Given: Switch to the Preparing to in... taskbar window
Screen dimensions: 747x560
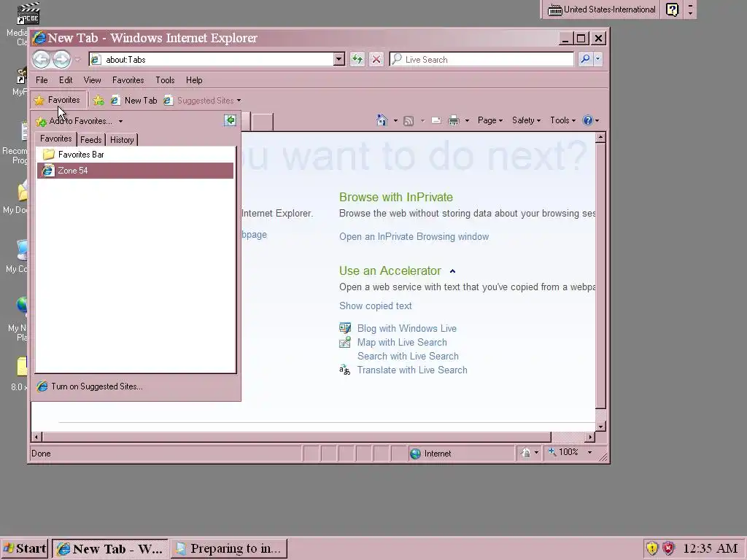Looking at the screenshot, I should point(229,548).
